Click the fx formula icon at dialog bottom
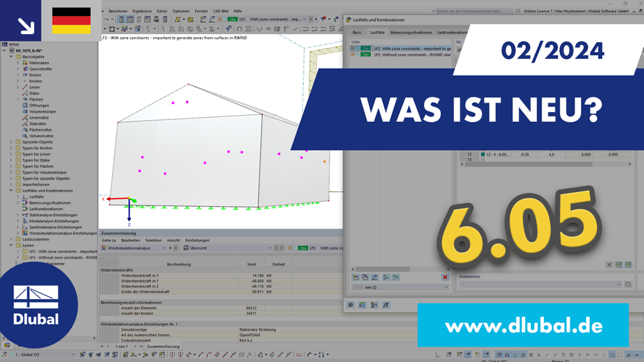The height and width of the screenshot is (362, 644). point(386,305)
